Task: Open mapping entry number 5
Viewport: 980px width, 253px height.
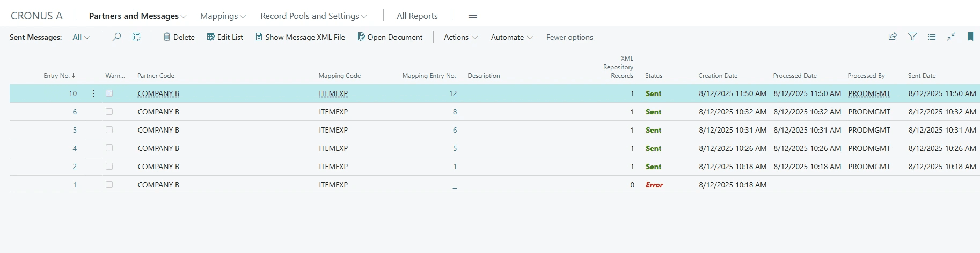Action: (455, 148)
